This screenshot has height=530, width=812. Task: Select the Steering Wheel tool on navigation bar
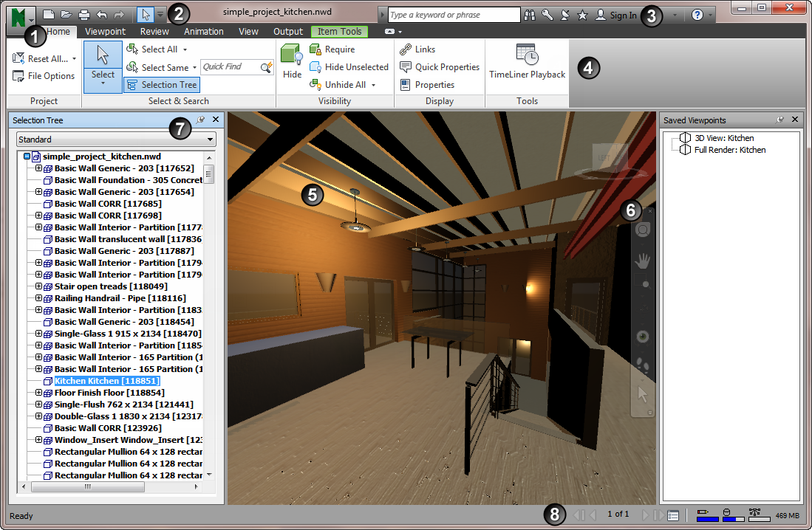[643, 230]
